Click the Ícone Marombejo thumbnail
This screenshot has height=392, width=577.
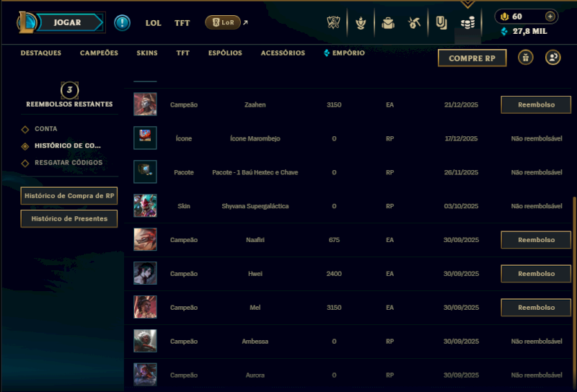pyautogui.click(x=145, y=138)
